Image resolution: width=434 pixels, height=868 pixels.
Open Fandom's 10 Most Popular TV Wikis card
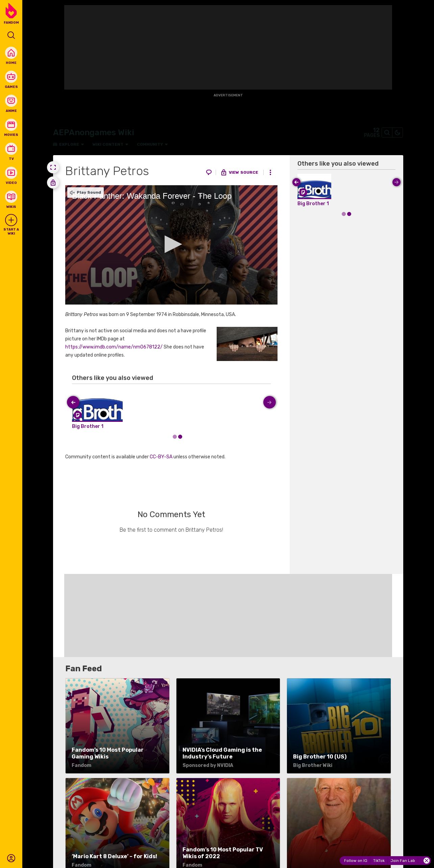click(x=228, y=823)
